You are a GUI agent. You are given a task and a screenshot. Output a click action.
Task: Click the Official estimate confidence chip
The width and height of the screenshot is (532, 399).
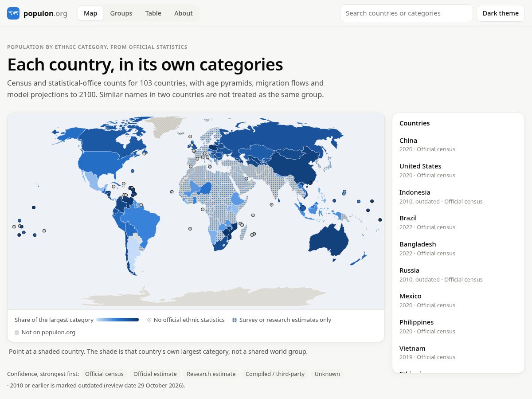(x=155, y=374)
